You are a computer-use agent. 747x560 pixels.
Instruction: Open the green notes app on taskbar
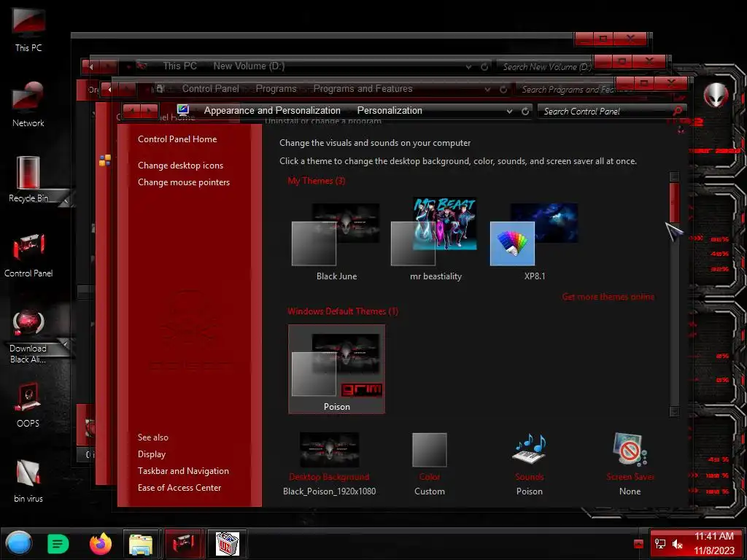coord(58,543)
